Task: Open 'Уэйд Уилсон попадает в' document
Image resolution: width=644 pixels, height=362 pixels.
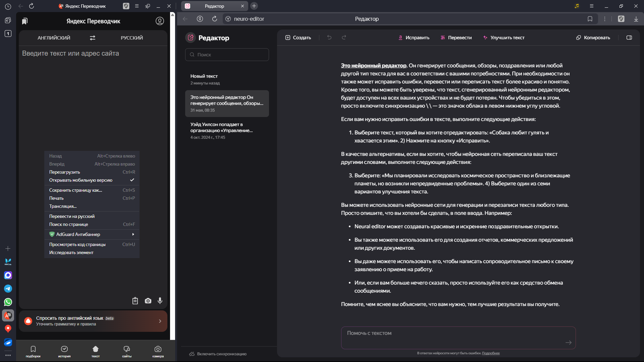Action: [x=227, y=131]
